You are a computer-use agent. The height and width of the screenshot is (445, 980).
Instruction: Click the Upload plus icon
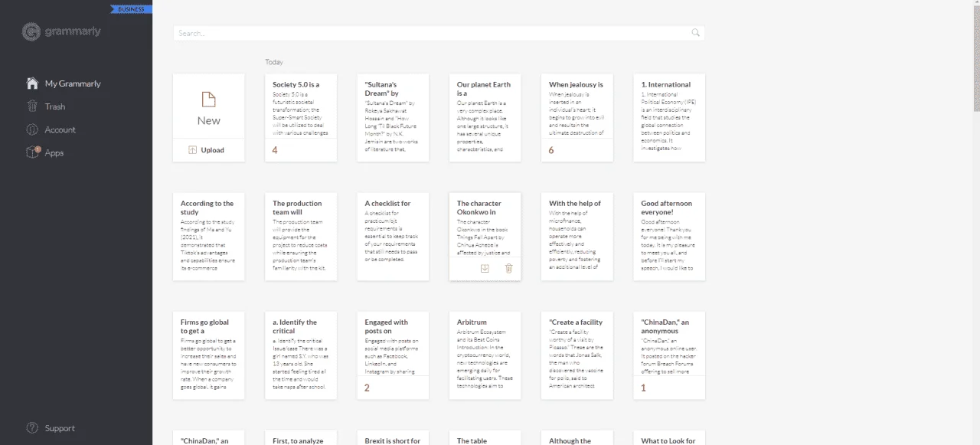(192, 150)
